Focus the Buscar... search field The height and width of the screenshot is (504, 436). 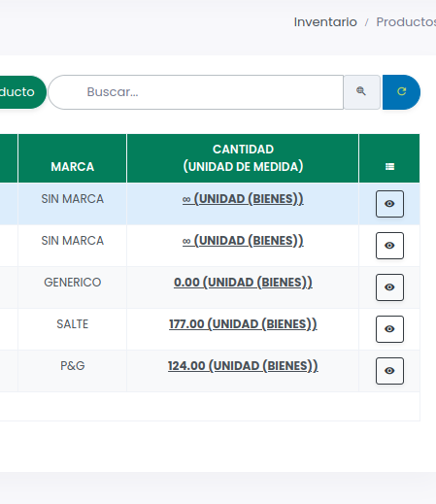tap(196, 92)
